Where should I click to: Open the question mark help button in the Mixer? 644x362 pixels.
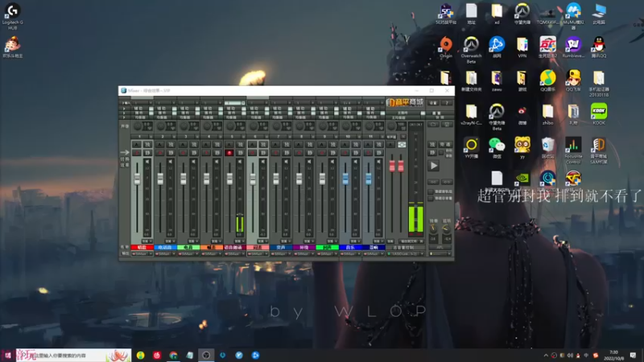(447, 103)
